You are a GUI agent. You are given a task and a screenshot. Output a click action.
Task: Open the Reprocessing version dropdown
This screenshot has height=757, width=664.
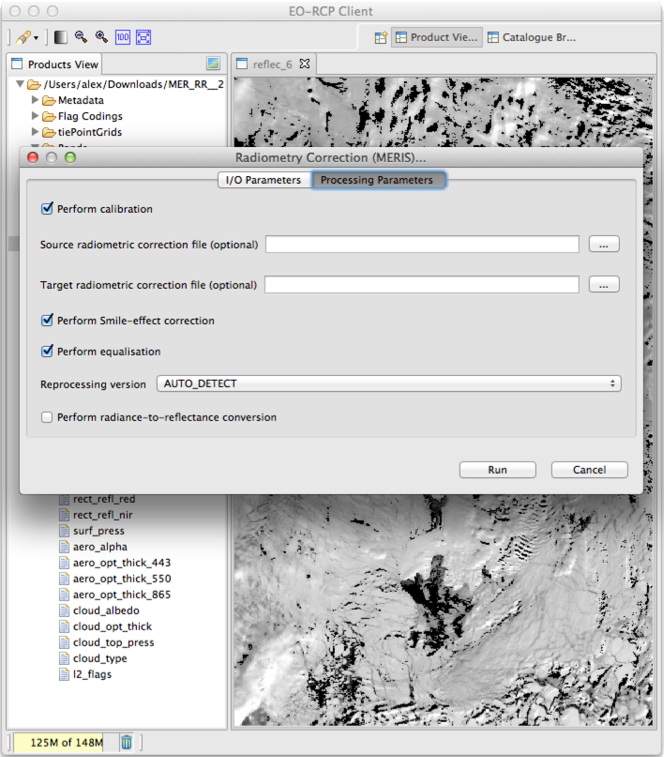coord(389,384)
